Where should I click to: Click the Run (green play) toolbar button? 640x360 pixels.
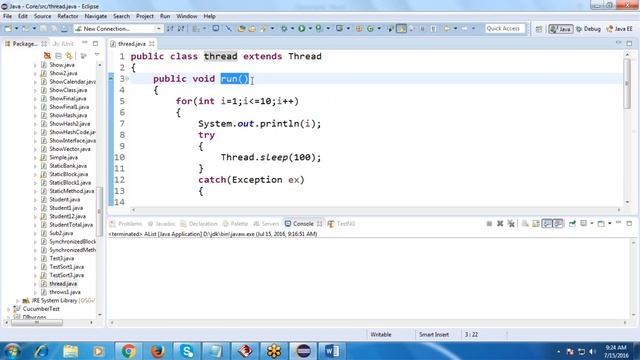point(302,29)
